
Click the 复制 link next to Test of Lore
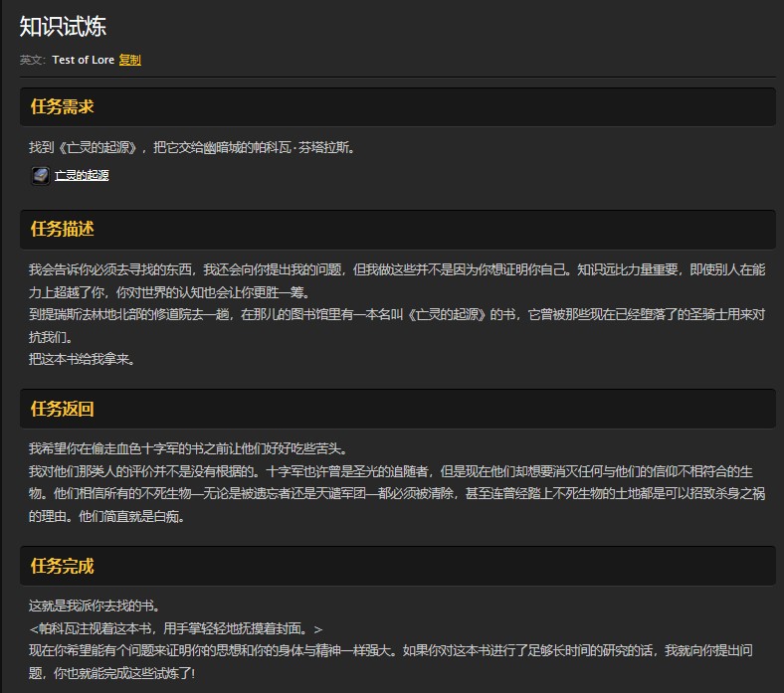[129, 60]
